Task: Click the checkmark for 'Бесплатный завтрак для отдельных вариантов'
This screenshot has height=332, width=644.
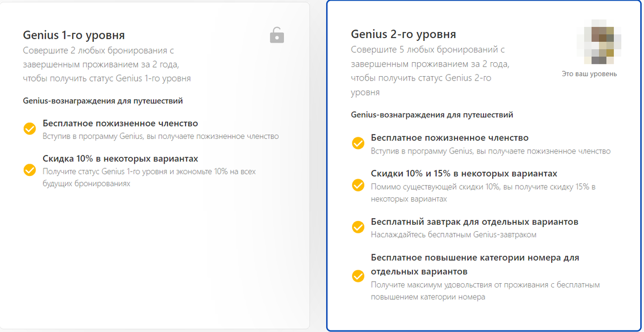Action: [357, 226]
